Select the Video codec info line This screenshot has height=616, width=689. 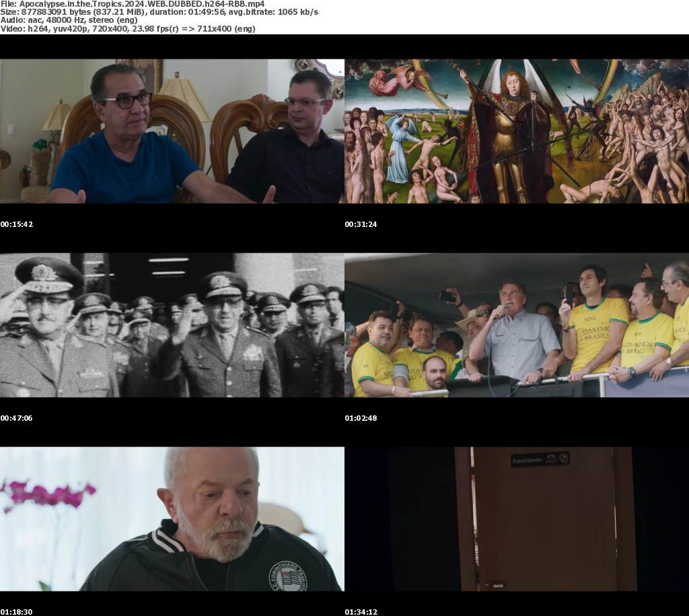128,28
